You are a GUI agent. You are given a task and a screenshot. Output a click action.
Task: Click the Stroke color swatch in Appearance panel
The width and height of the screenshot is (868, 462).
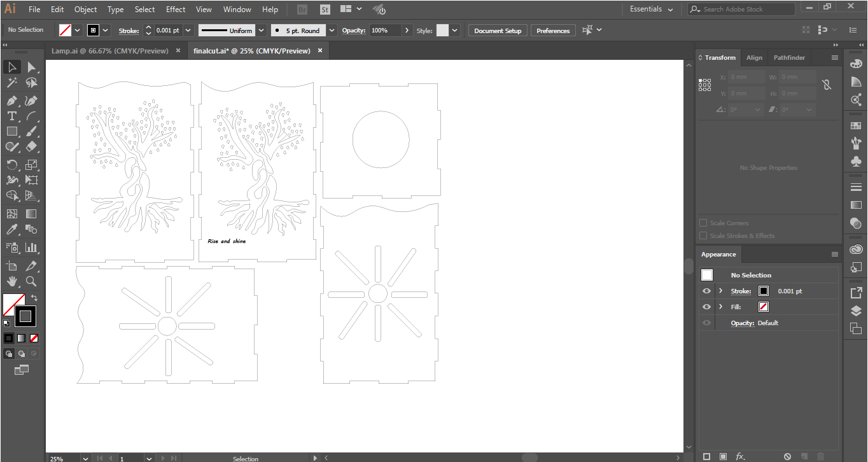764,291
